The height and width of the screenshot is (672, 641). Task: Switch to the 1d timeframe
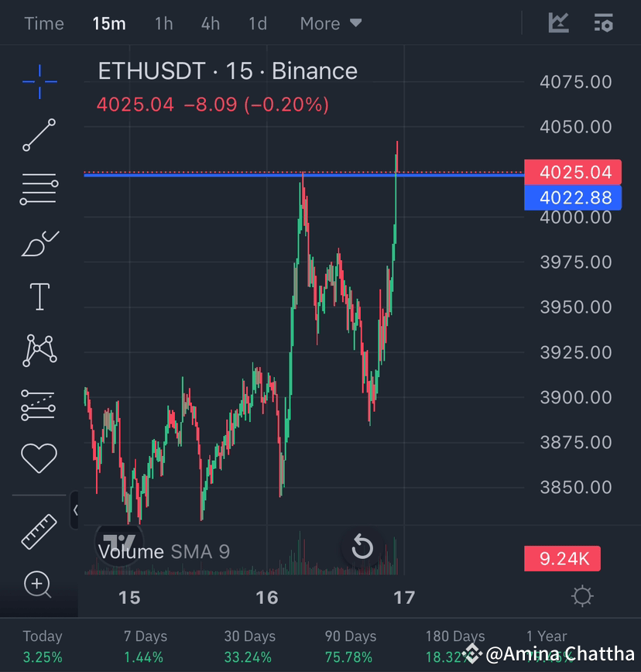tap(257, 23)
